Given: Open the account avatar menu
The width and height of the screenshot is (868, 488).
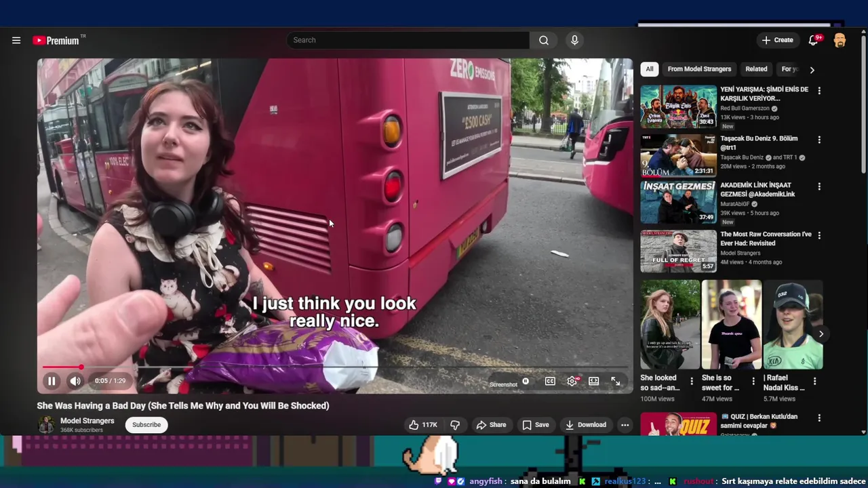Looking at the screenshot, I should (840, 40).
